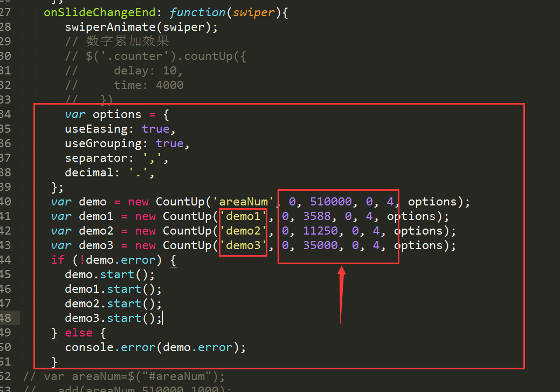Click the useGrouping property
This screenshot has height=392, width=560.
point(103,143)
